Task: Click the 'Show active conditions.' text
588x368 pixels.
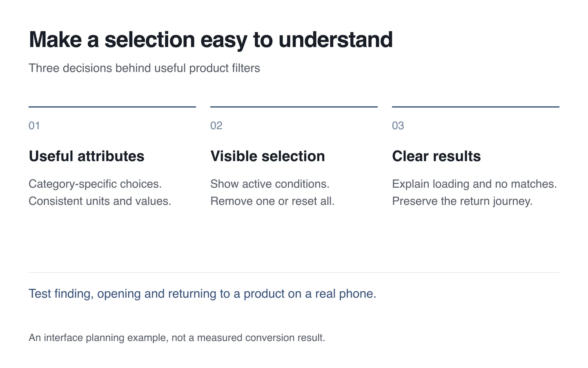Action: pyautogui.click(x=270, y=184)
